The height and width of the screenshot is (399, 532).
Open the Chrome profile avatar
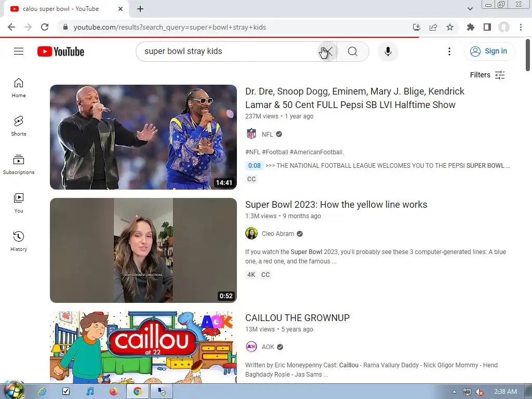[x=504, y=27]
